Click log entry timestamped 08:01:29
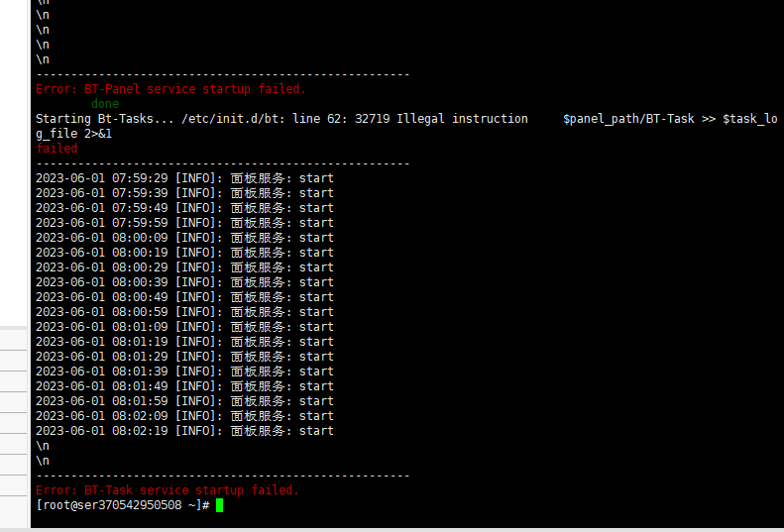Image resolution: width=784 pixels, height=532 pixels. [184, 357]
